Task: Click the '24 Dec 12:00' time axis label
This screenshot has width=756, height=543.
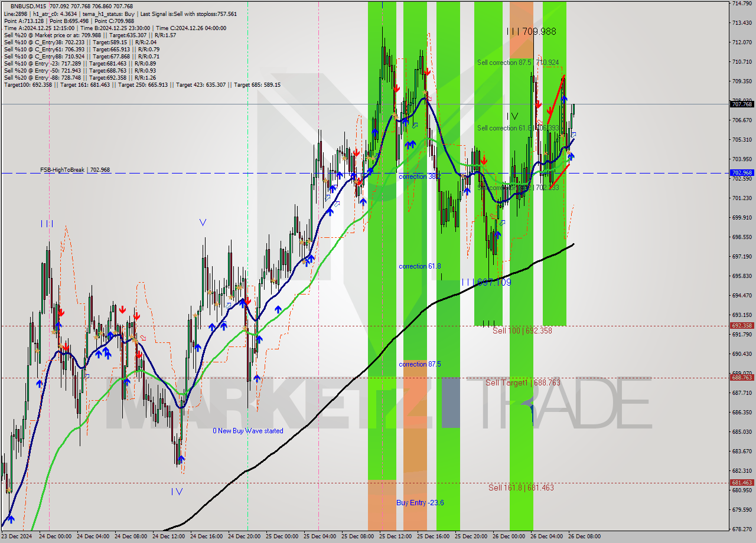Action: point(170,537)
